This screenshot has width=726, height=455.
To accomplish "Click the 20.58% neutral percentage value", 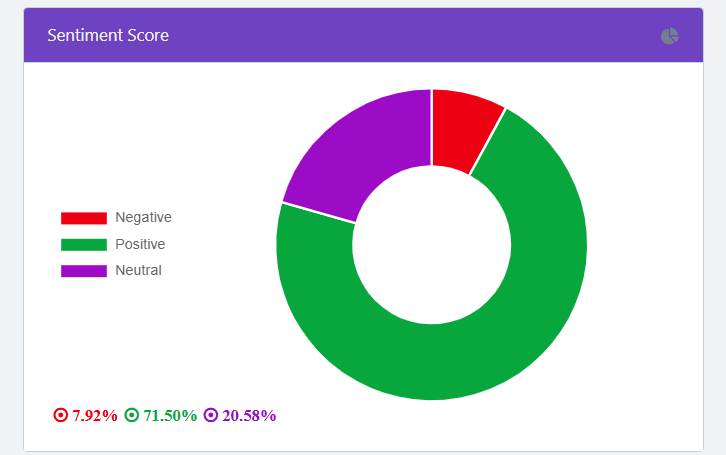I will pyautogui.click(x=249, y=416).
